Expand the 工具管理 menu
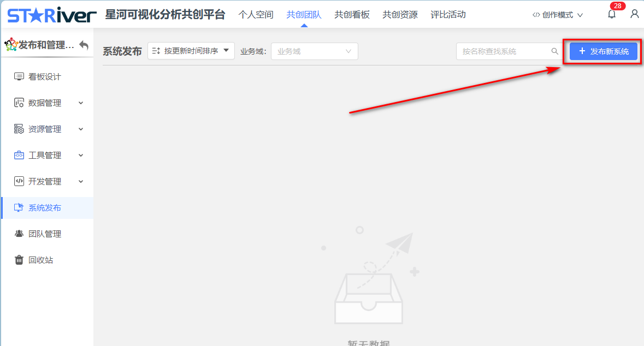Image resolution: width=644 pixels, height=346 pixels. (81, 156)
